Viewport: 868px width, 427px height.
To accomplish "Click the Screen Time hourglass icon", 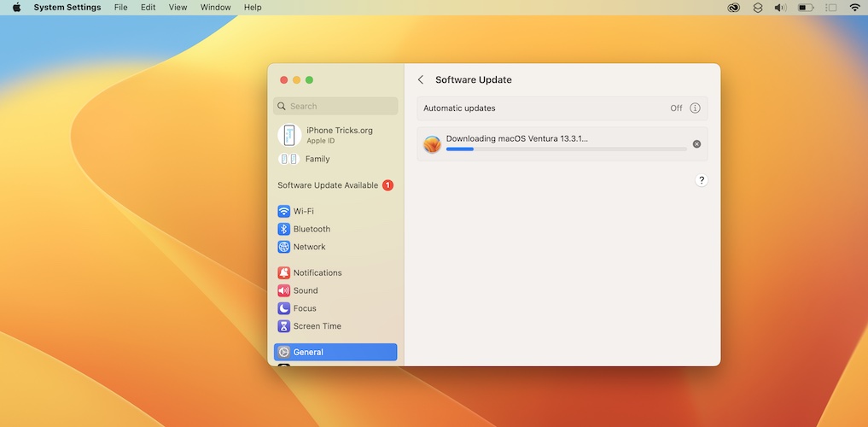I will 284,325.
